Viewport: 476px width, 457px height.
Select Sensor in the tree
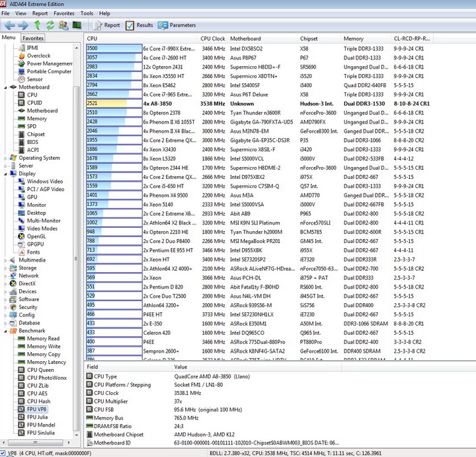(34, 79)
